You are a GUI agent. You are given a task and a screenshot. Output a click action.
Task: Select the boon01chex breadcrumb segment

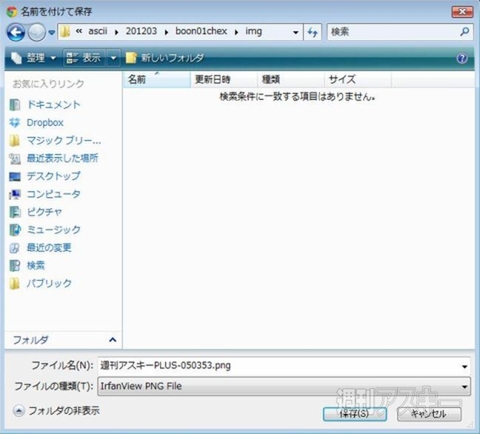tap(201, 31)
